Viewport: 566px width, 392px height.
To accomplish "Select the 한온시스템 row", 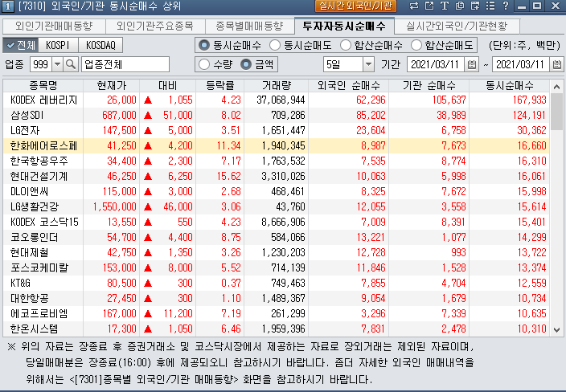I will (276, 329).
